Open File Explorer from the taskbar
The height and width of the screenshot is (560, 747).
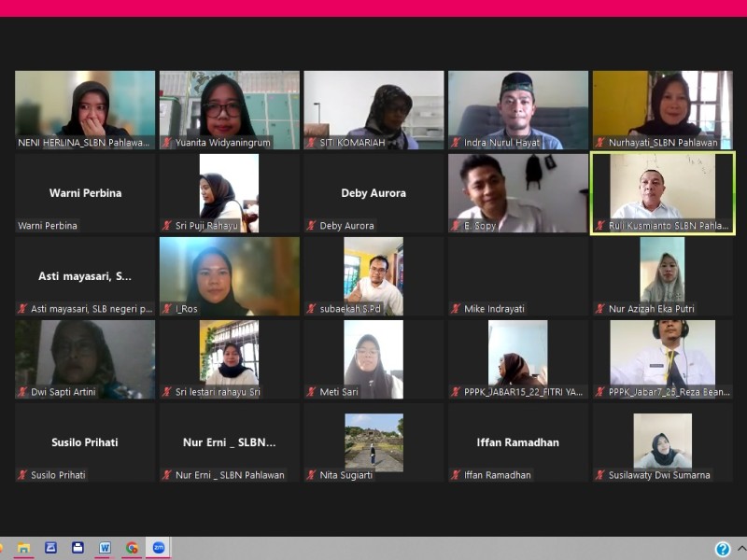23,548
